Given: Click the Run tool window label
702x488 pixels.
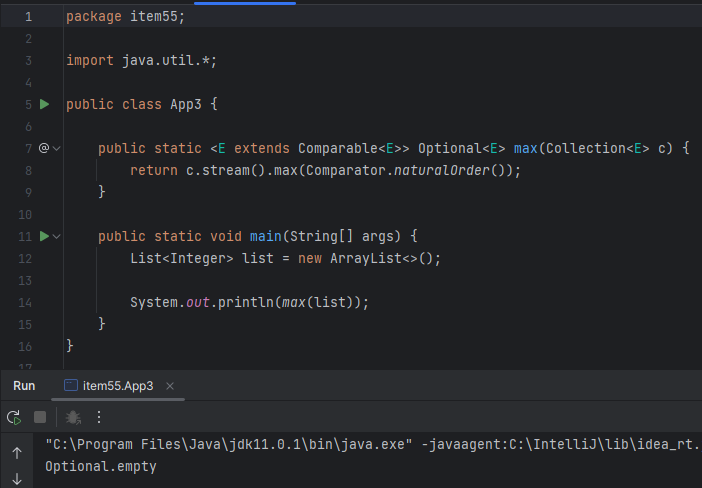Looking at the screenshot, I should coord(24,385).
